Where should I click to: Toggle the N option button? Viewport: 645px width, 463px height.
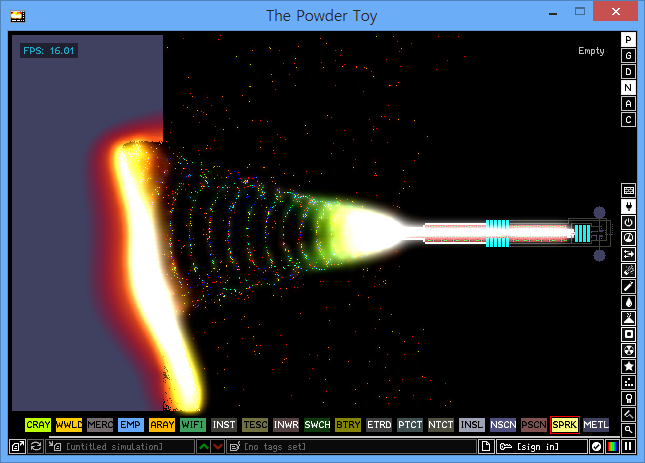coord(628,88)
